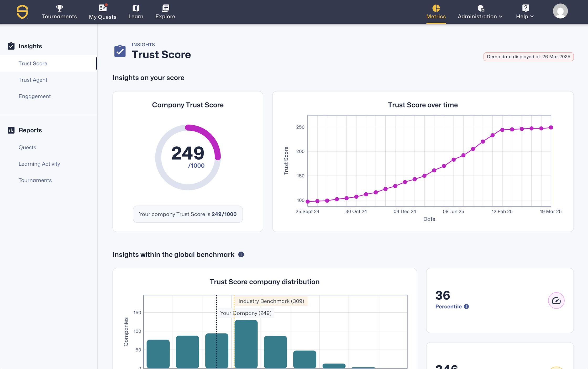Open Tournaments report in sidebar
Screen dimensions: 588x369
click(35, 180)
